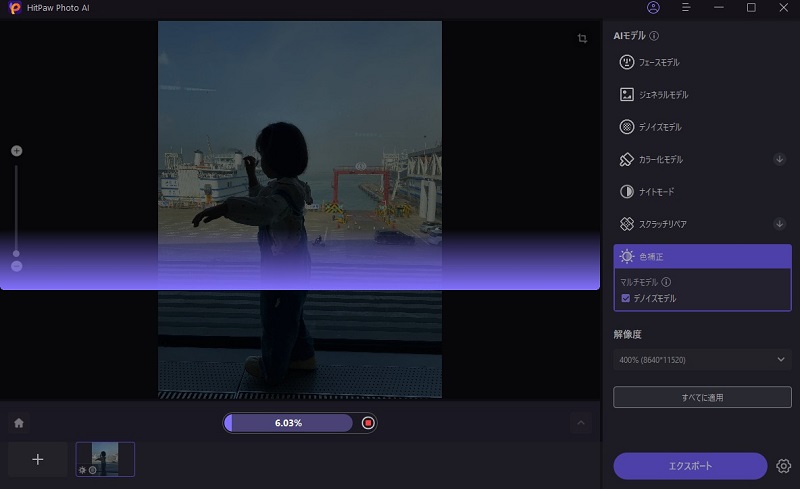Click the エクスポート button

[690, 466]
